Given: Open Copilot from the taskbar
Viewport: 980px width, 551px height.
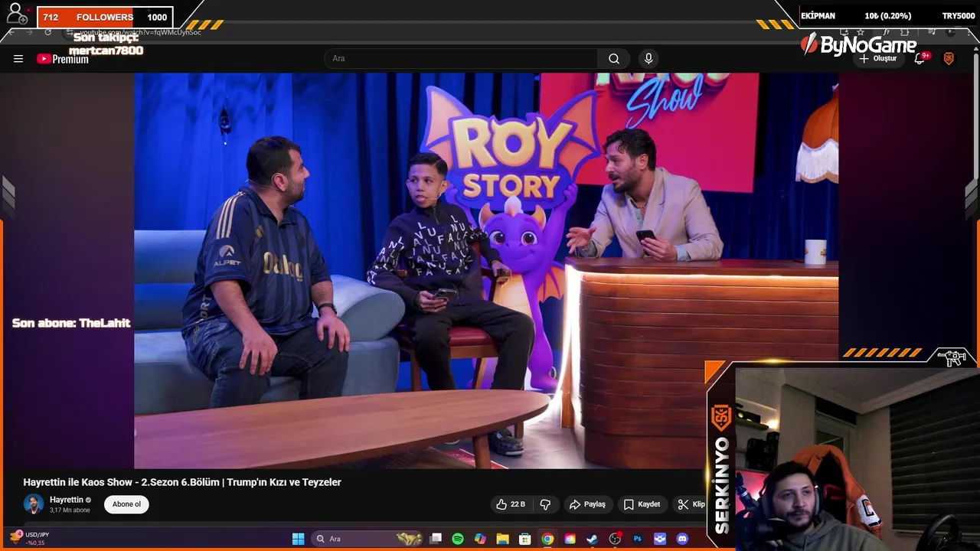Looking at the screenshot, I should (480, 539).
